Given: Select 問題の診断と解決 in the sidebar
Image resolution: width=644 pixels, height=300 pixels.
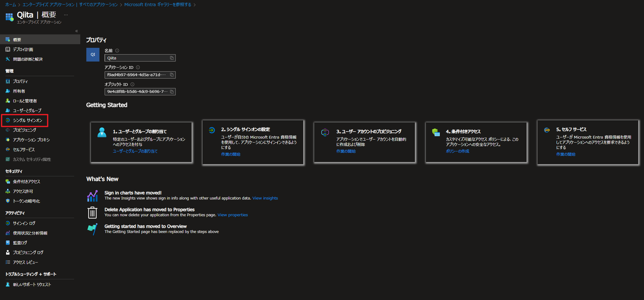Looking at the screenshot, I should [x=27, y=59].
